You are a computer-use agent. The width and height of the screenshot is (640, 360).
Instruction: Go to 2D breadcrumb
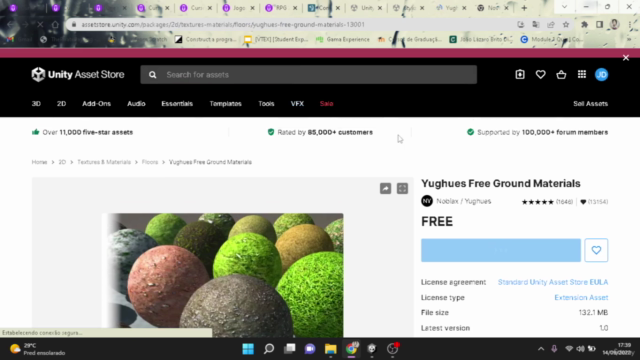coord(62,162)
